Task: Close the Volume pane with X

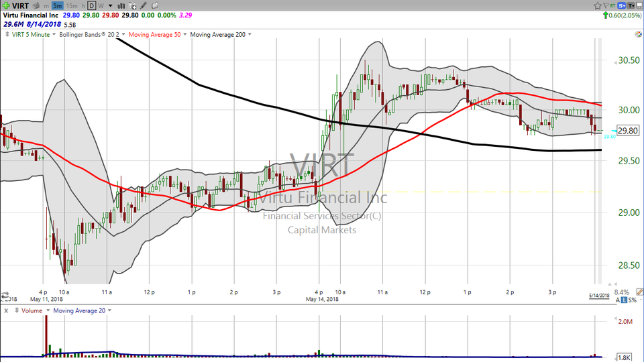Action: click(x=6, y=310)
